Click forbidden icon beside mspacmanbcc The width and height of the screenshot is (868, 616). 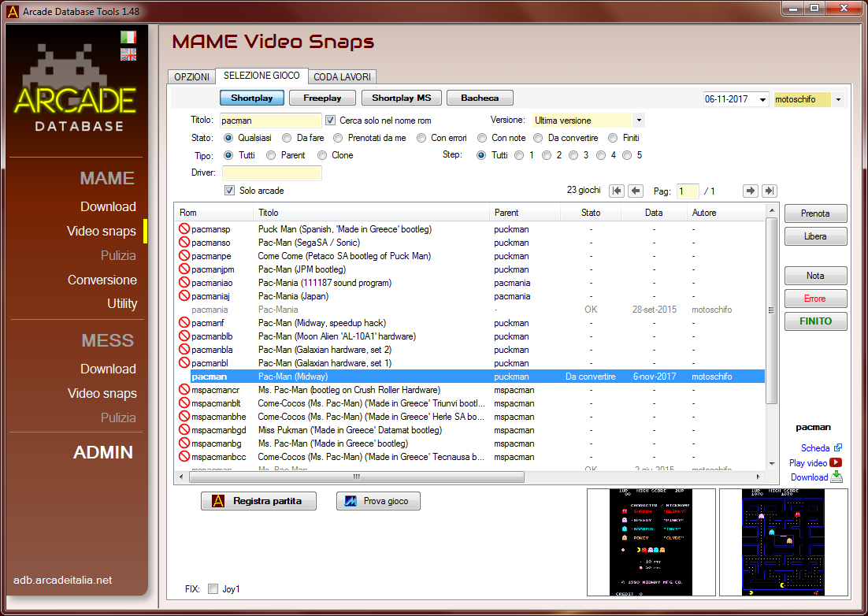184,457
